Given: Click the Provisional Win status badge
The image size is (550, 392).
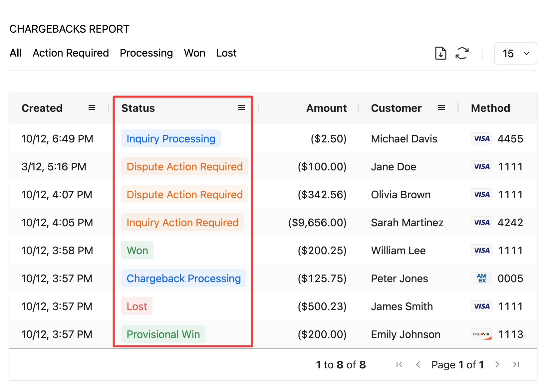Looking at the screenshot, I should pyautogui.click(x=163, y=334).
